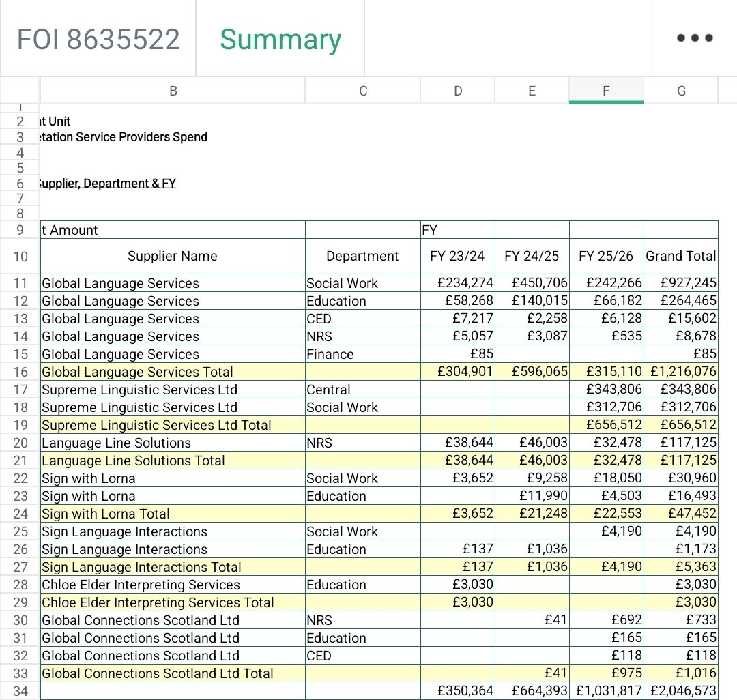Select Chloe Elder Interpreting Services cell in row 28

(173, 585)
